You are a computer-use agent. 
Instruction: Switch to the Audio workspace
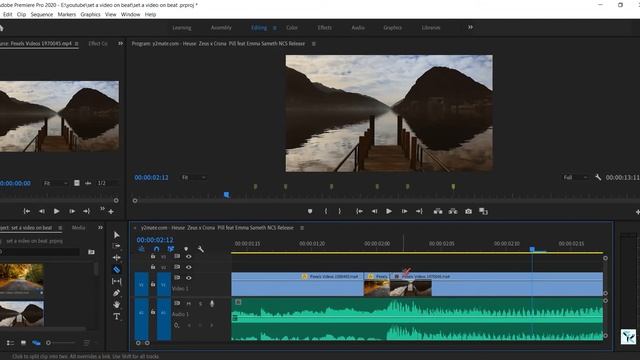[358, 27]
